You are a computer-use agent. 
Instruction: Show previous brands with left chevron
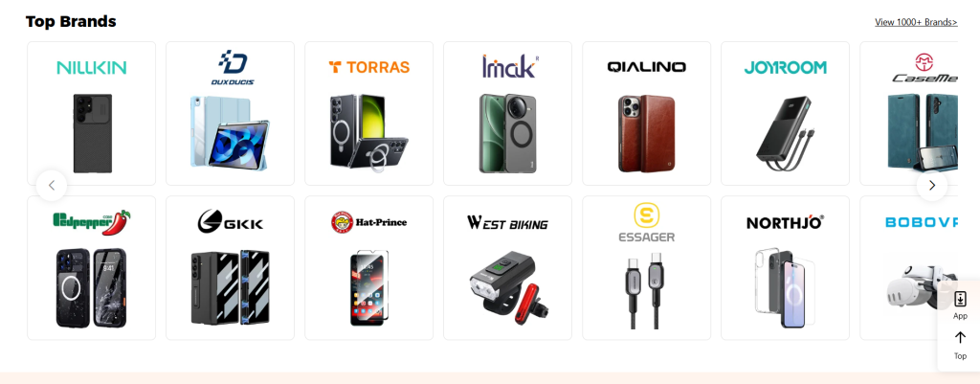pyautogui.click(x=52, y=185)
